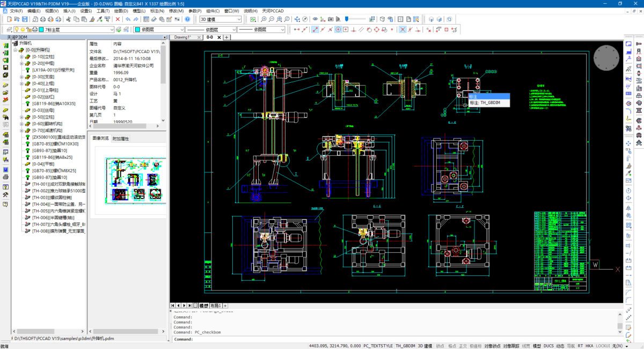Viewport: 644px width, 349px height.
Task: Select the Center object snap icon
Action: (338, 30)
